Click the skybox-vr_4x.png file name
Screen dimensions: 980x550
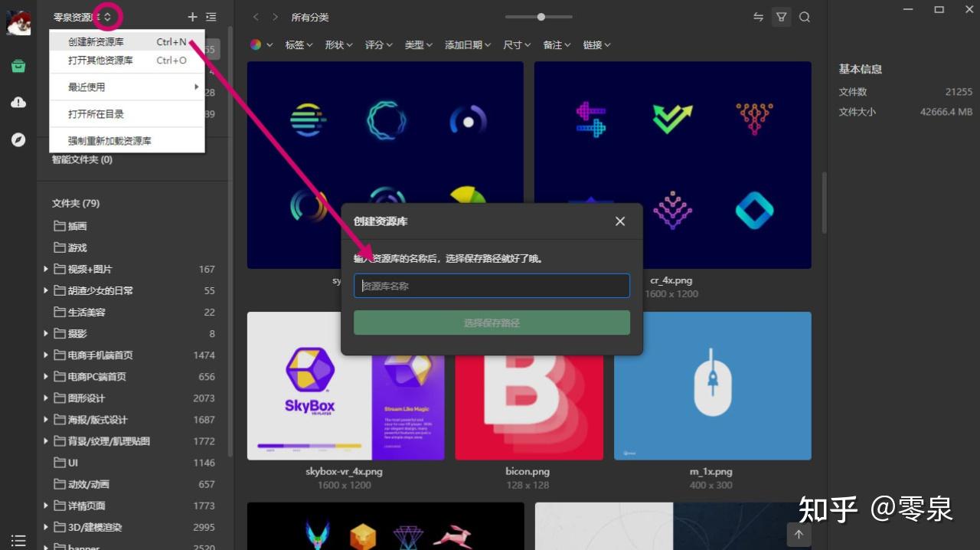point(344,472)
